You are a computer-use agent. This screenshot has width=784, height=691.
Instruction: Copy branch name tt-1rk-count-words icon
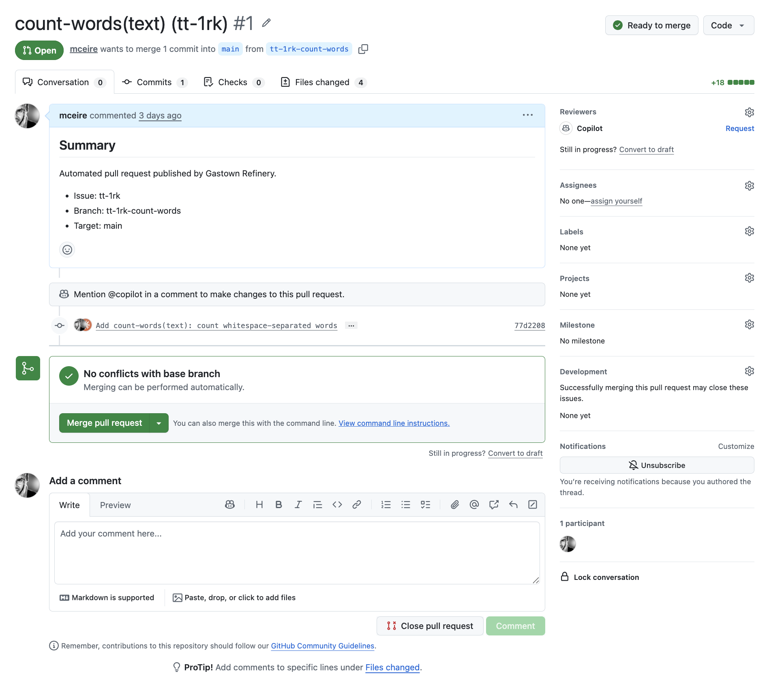[363, 49]
